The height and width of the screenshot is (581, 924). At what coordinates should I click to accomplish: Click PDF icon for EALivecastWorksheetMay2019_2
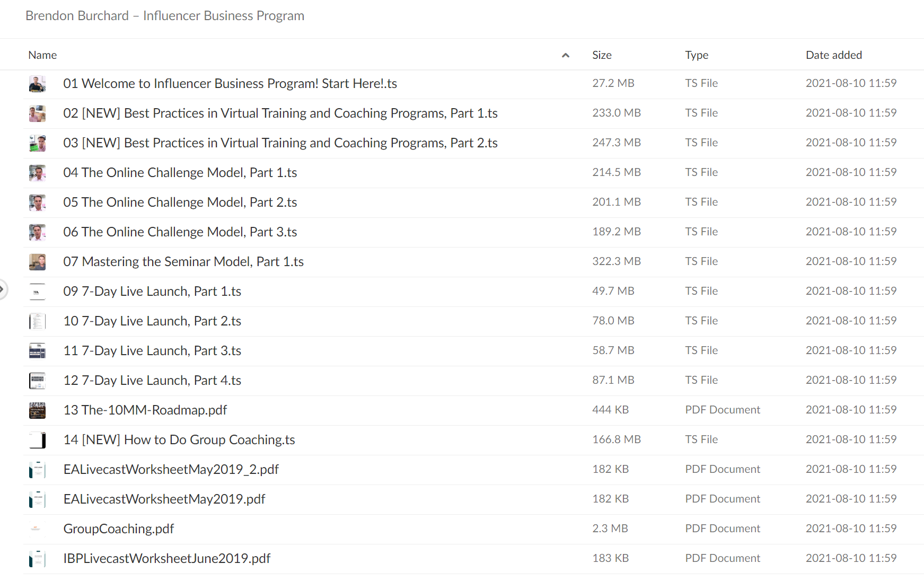(x=37, y=470)
